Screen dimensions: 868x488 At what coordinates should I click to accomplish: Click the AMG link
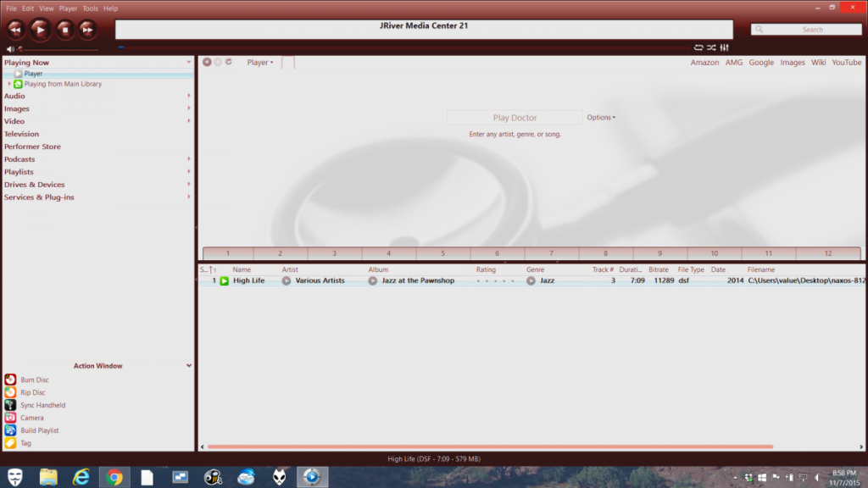[734, 63]
